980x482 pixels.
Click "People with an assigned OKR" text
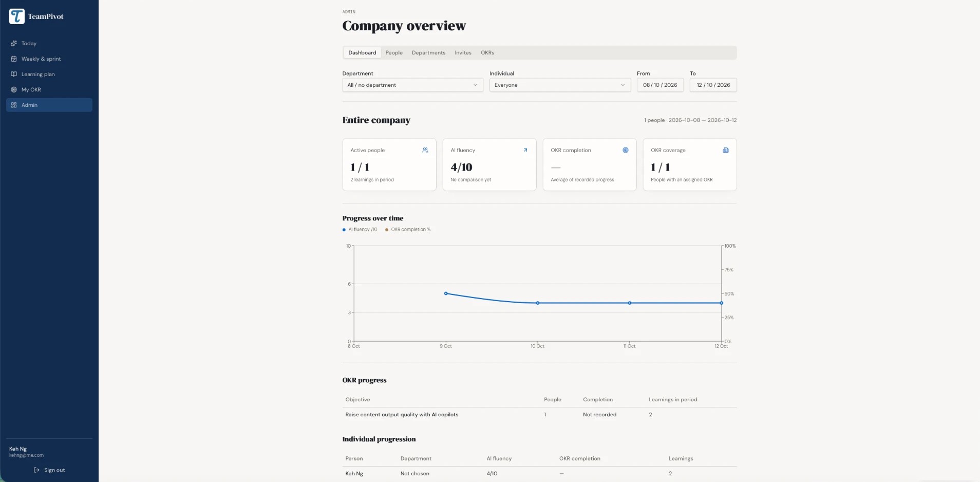tap(682, 180)
